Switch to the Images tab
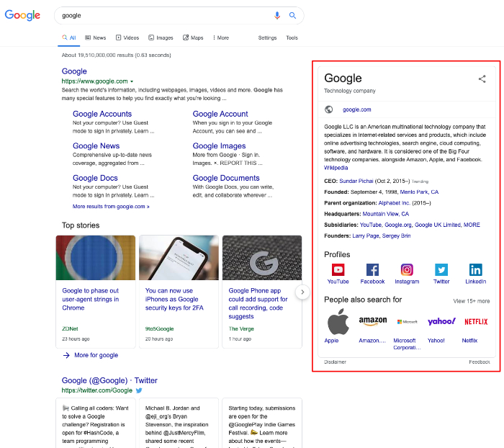The height and width of the screenshot is (448, 504). click(x=161, y=37)
